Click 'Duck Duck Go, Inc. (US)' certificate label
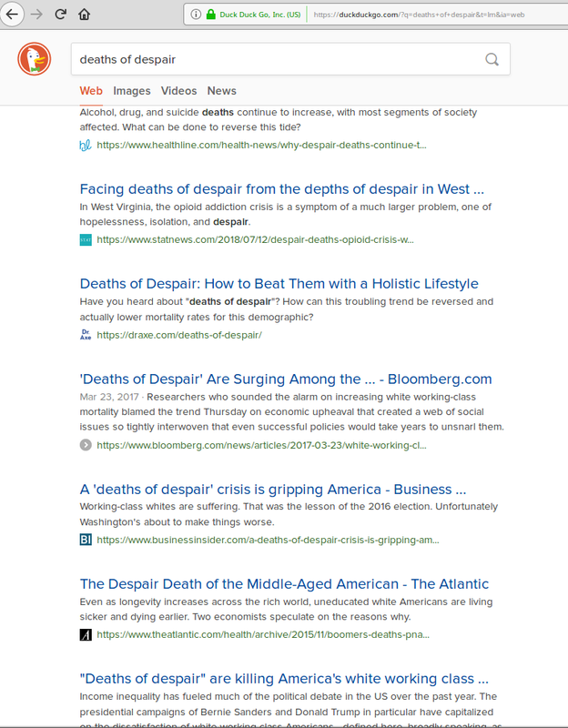 tap(260, 15)
